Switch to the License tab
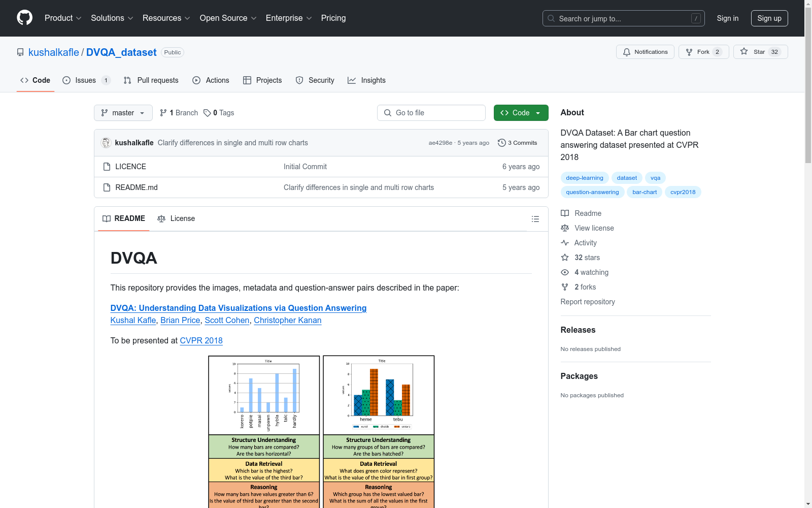The height and width of the screenshot is (508, 812). (x=176, y=218)
